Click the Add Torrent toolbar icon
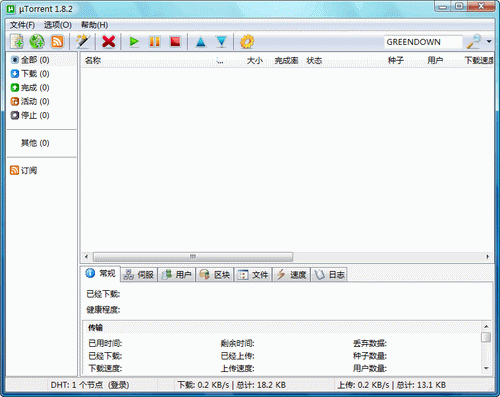The width and height of the screenshot is (500, 397). [x=17, y=42]
